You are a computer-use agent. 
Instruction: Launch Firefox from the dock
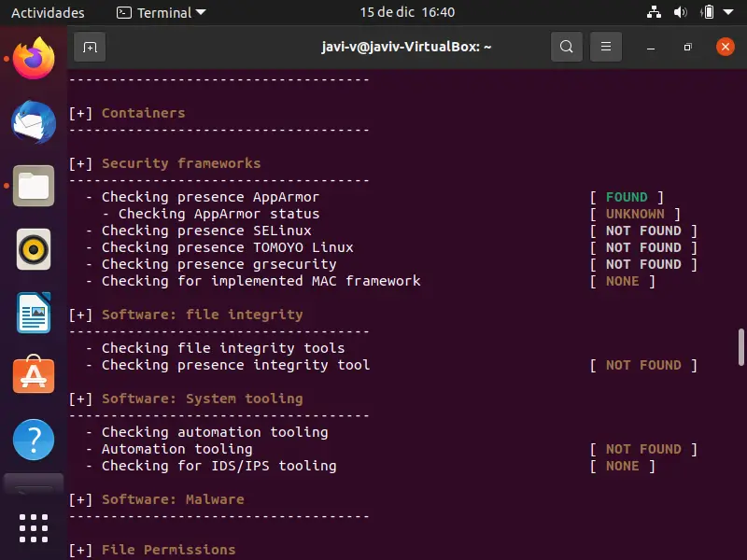[34, 59]
